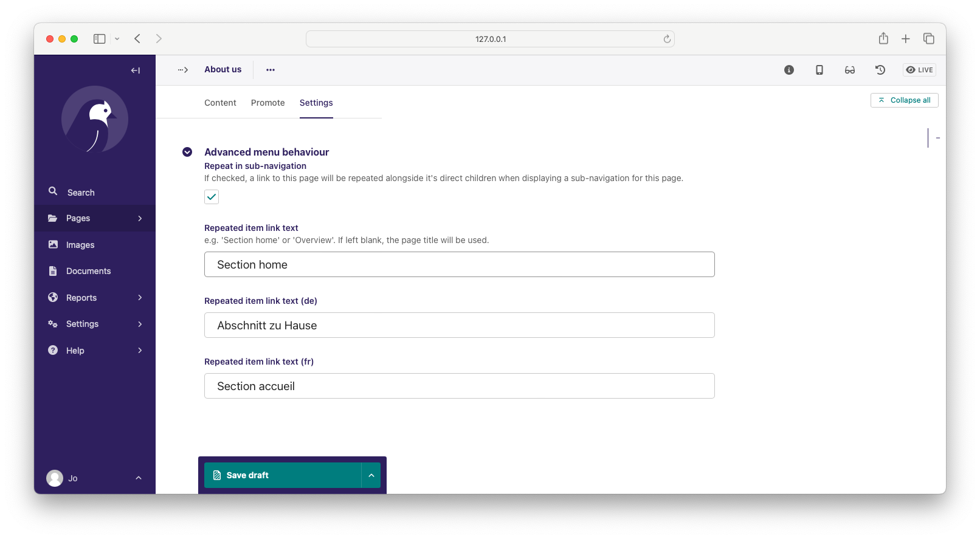Image resolution: width=980 pixels, height=539 pixels.
Task: Open the page history icon
Action: 880,70
